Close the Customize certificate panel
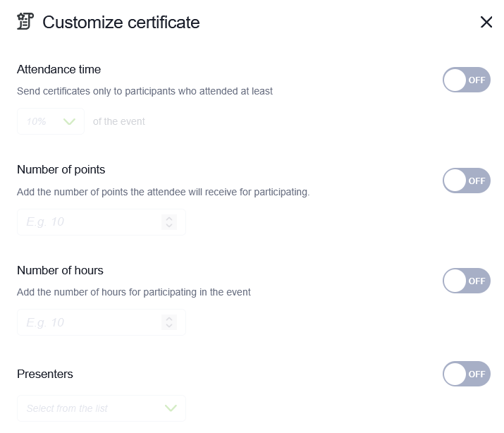 tap(486, 22)
